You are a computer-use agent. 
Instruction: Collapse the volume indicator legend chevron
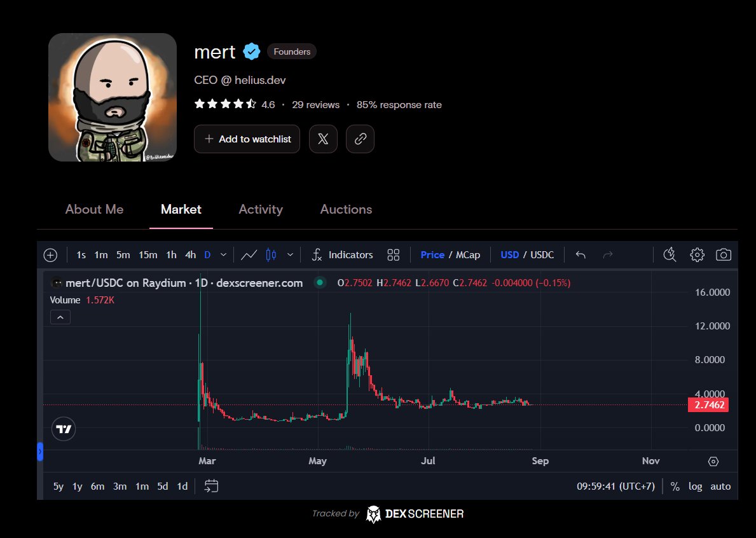pos(60,317)
